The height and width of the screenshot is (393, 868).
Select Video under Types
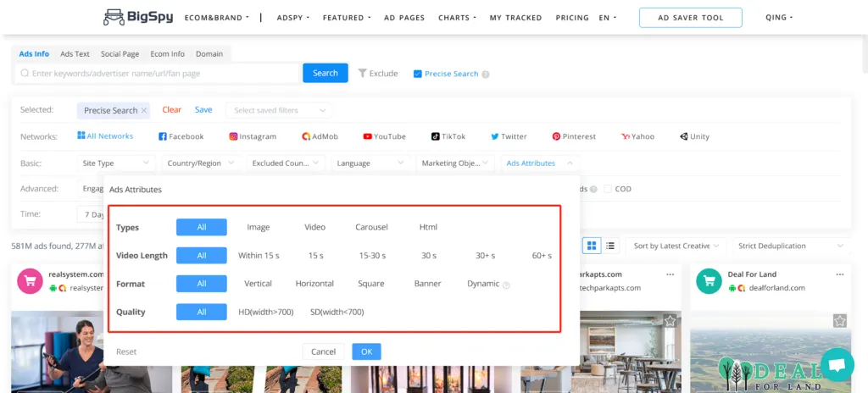(x=314, y=227)
